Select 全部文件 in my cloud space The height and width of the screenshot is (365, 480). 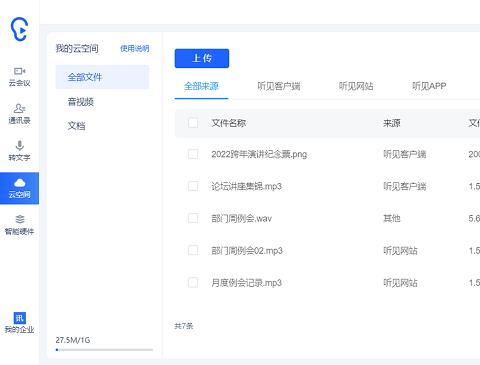(102, 77)
